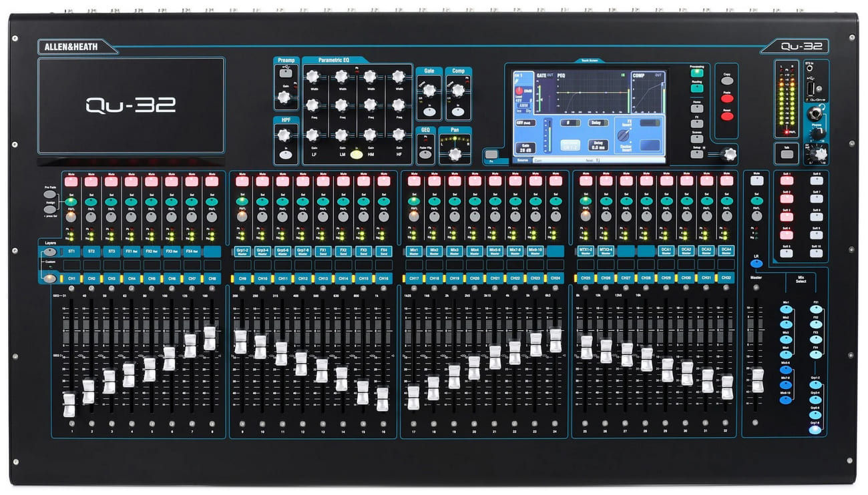Open the Scenes screen key
This screenshot has height=495, width=868.
pyautogui.click(x=696, y=138)
